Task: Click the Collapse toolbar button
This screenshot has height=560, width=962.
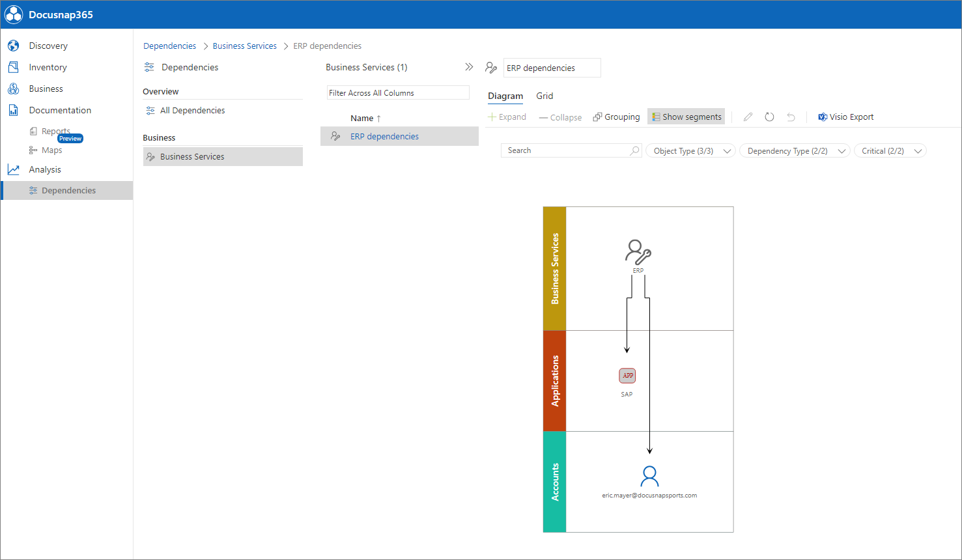Action: click(560, 117)
